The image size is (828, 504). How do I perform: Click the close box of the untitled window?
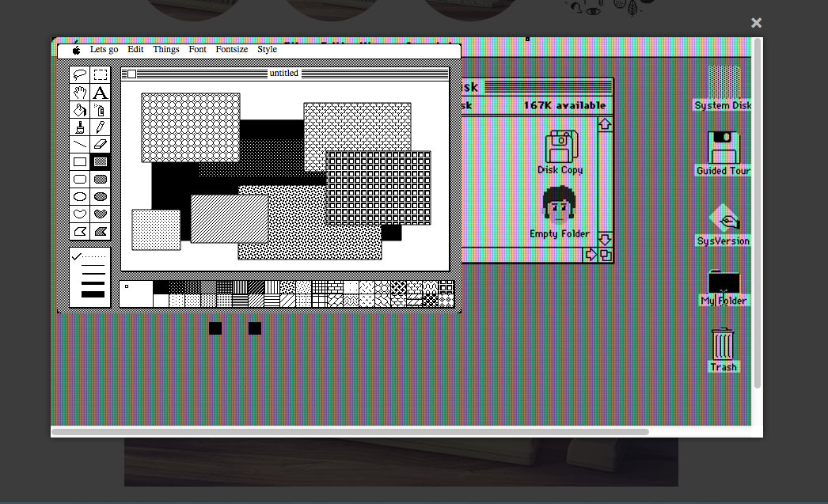pos(132,74)
